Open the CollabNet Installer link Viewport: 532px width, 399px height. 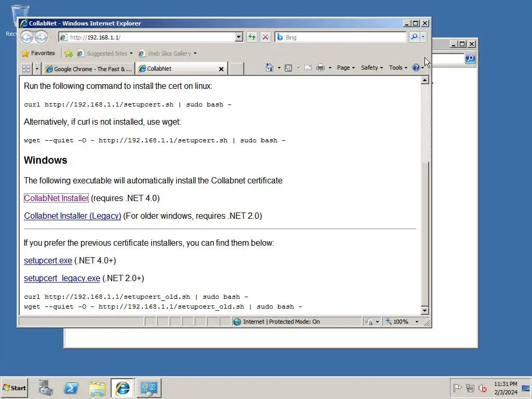56,198
